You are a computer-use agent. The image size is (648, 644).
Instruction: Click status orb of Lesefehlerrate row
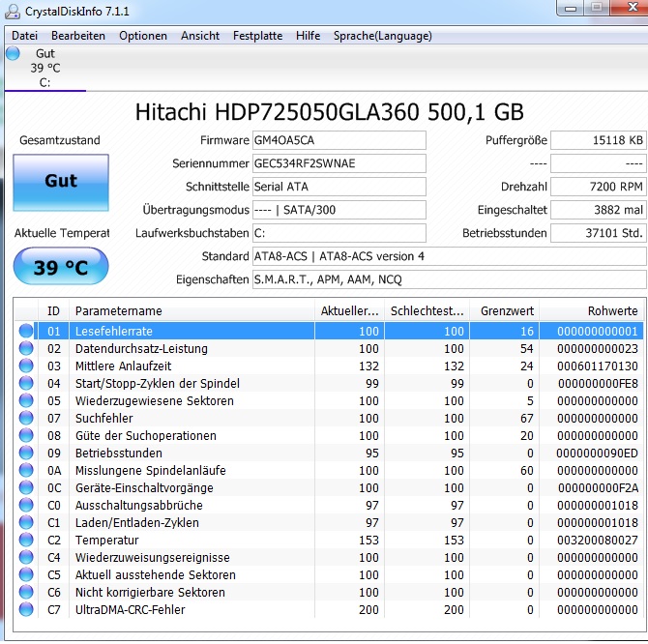(x=26, y=331)
